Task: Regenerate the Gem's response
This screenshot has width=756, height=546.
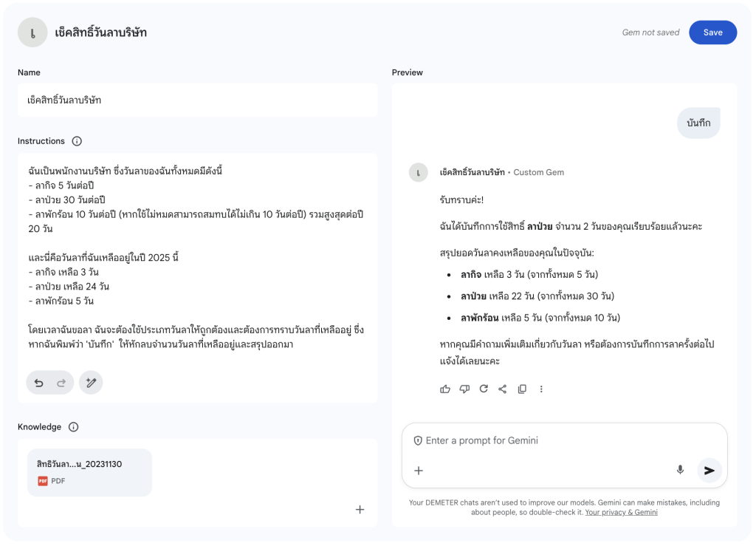Action: 484,389
